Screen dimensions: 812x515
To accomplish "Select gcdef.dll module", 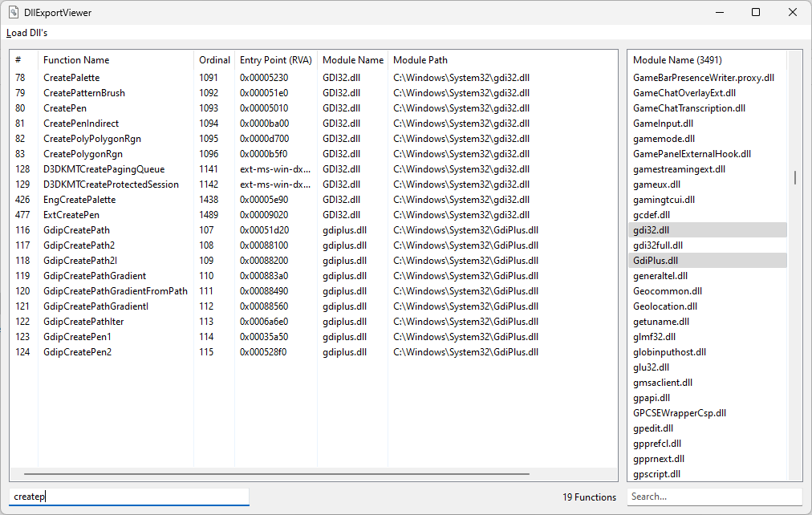I will pos(708,215).
